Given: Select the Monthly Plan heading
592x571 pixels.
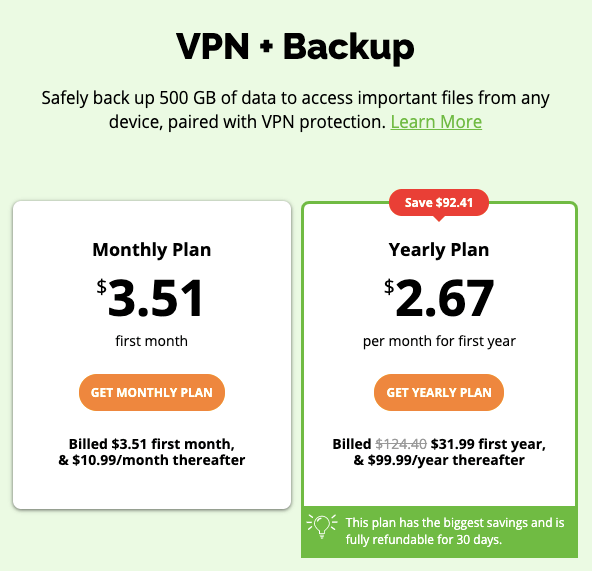Looking at the screenshot, I should [x=152, y=250].
